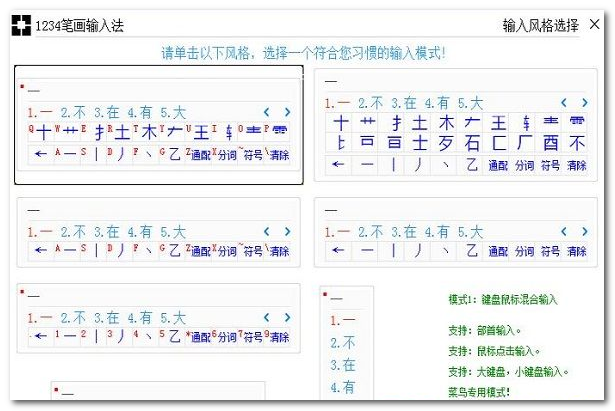The height and width of the screenshot is (411, 615).
Task: Previous candidates arrow in radical grid style panel
Action: coord(564,103)
